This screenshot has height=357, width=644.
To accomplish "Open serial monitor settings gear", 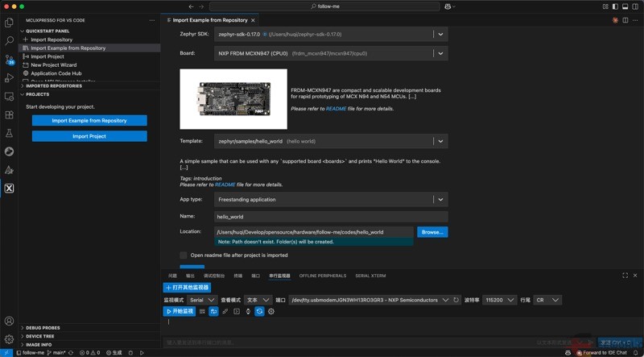I will pyautogui.click(x=271, y=311).
